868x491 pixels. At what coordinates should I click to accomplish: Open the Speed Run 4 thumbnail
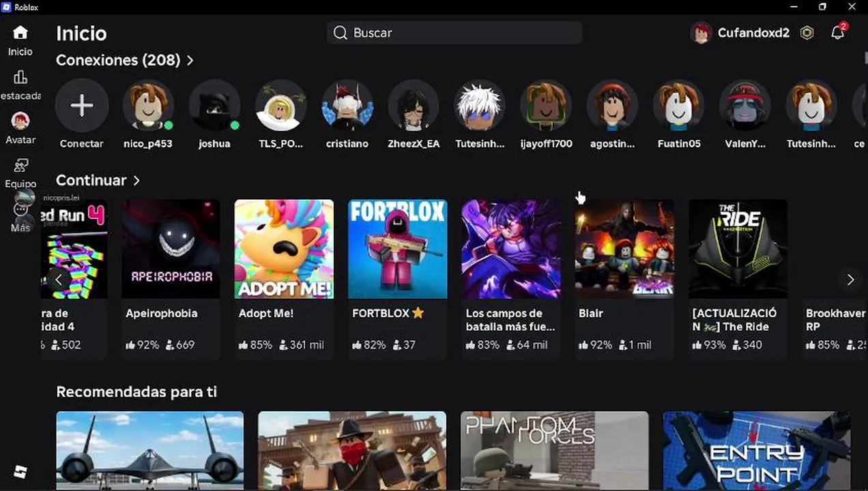click(74, 249)
